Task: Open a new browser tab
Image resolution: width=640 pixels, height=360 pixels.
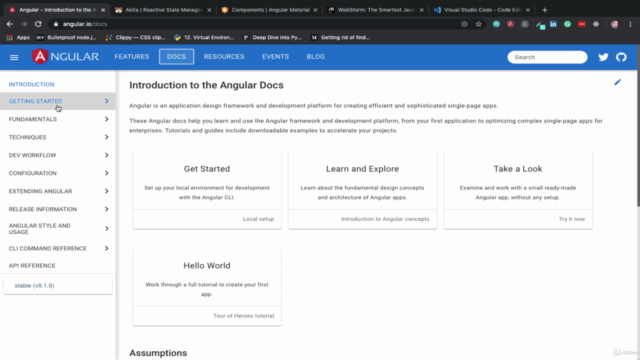Action: pos(544,10)
